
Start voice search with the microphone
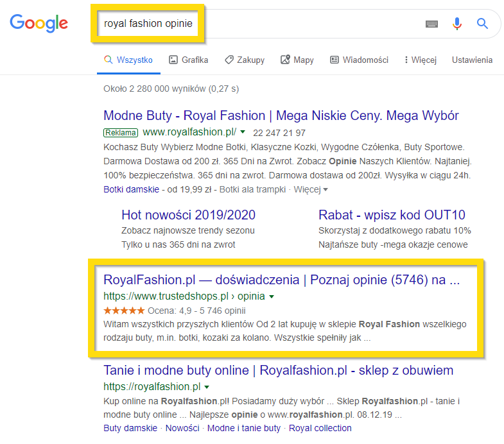(x=456, y=24)
